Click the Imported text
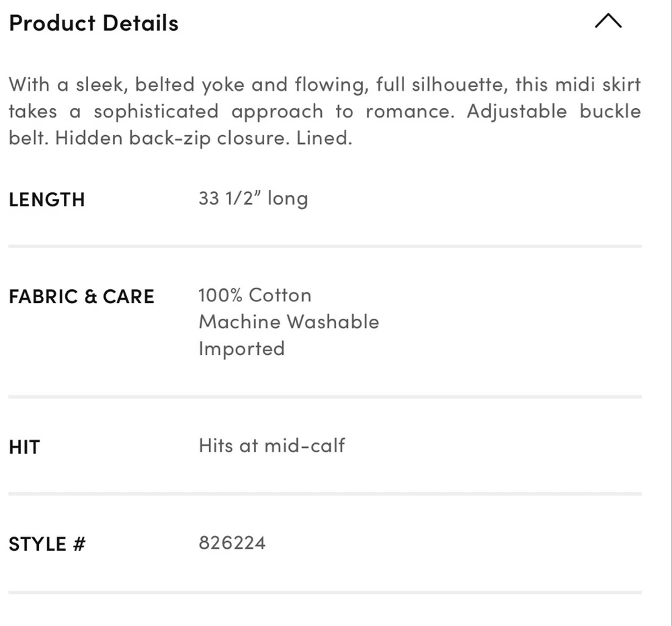The image size is (672, 626). click(241, 349)
